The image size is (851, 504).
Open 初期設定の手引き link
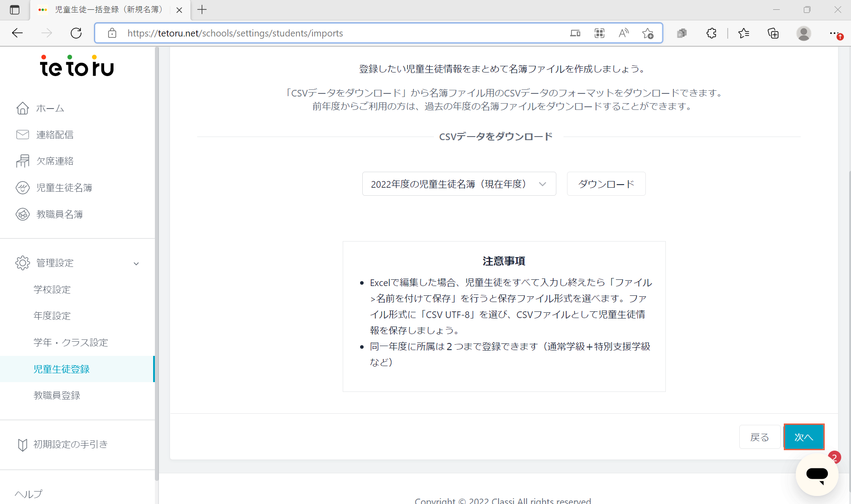(x=71, y=444)
